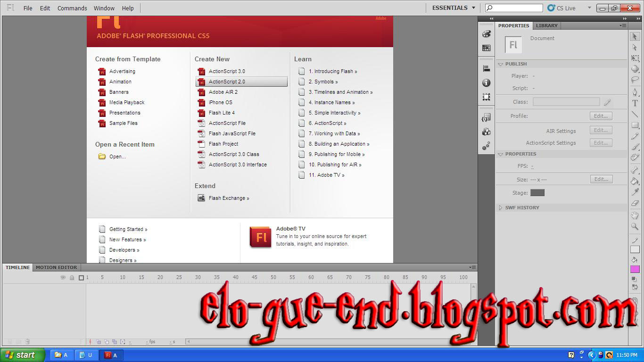Select the Brush tool
Image resolution: width=644 pixels, height=362 pixels.
(x=635, y=147)
